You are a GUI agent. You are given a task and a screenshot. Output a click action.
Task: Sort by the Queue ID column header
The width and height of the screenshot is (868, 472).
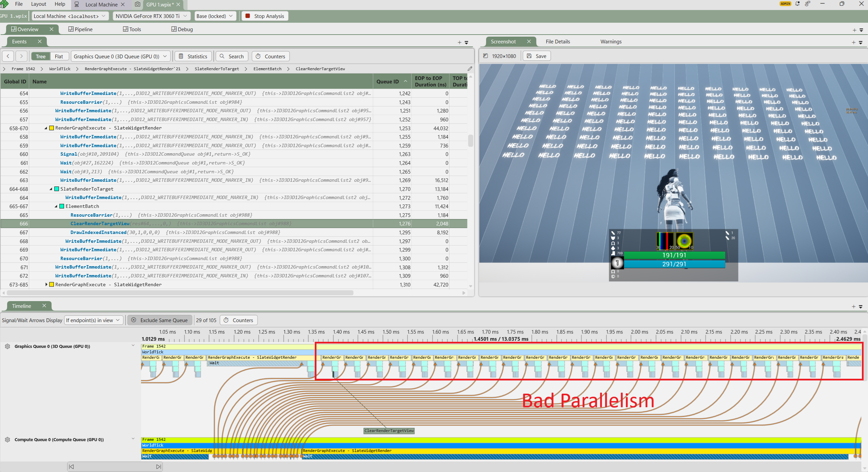(391, 81)
